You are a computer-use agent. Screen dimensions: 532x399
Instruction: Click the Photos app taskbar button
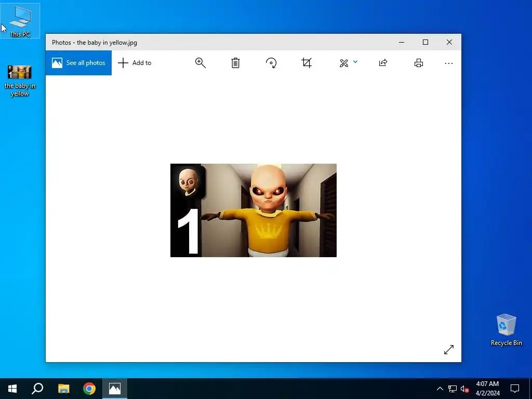(x=115, y=389)
